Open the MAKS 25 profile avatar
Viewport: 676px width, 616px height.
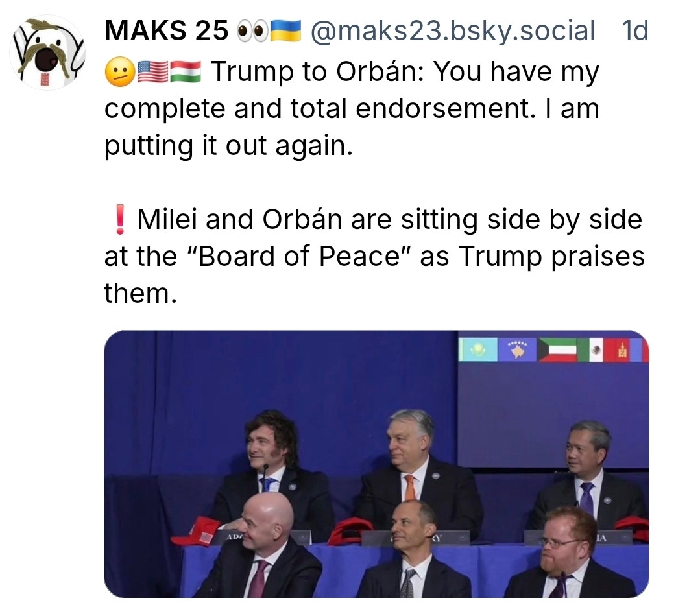coord(47,53)
